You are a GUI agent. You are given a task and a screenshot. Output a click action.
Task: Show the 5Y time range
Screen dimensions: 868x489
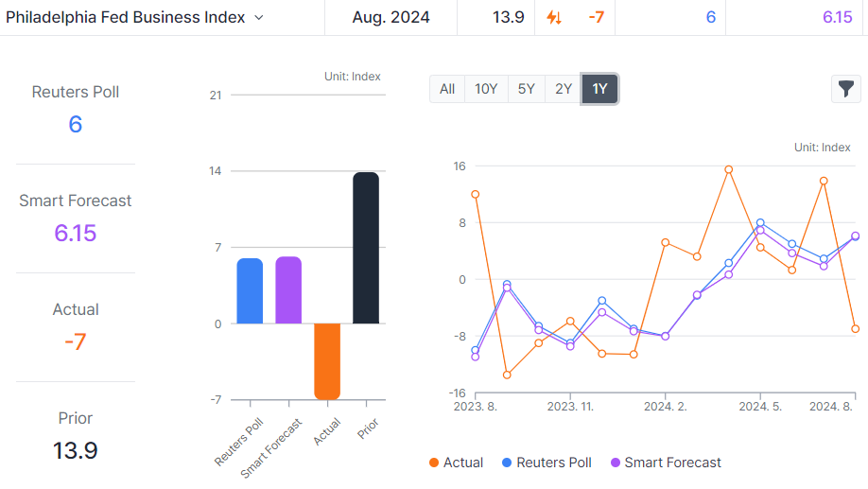(527, 89)
